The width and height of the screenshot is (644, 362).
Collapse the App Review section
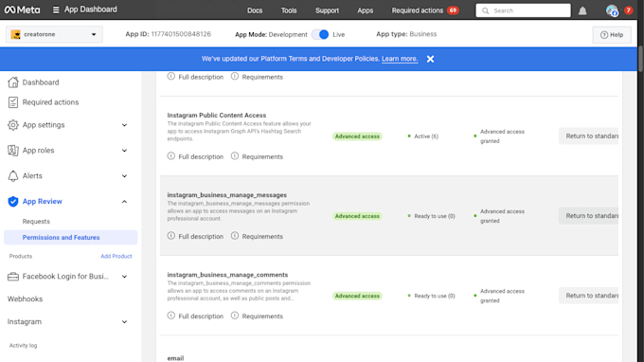pos(124,201)
